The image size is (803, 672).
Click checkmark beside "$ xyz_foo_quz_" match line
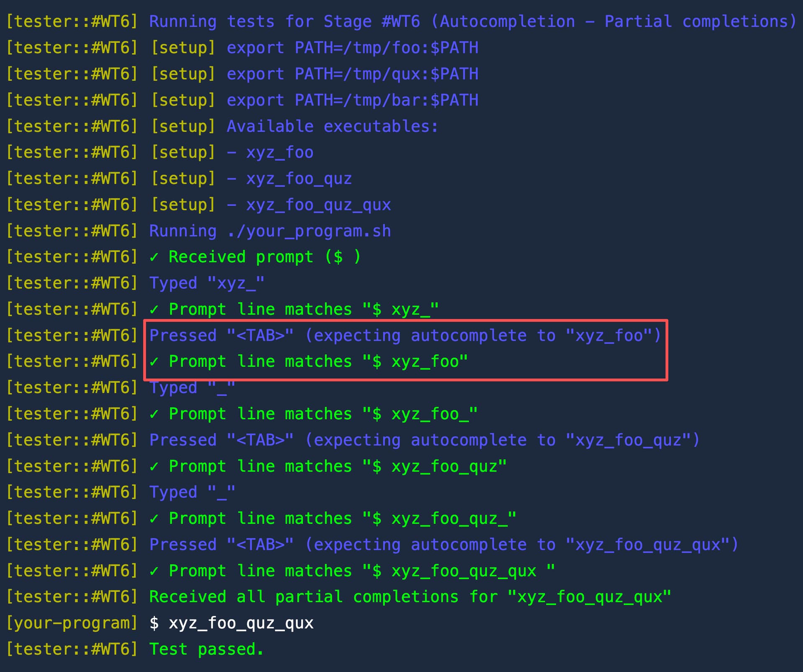pyautogui.click(x=154, y=519)
